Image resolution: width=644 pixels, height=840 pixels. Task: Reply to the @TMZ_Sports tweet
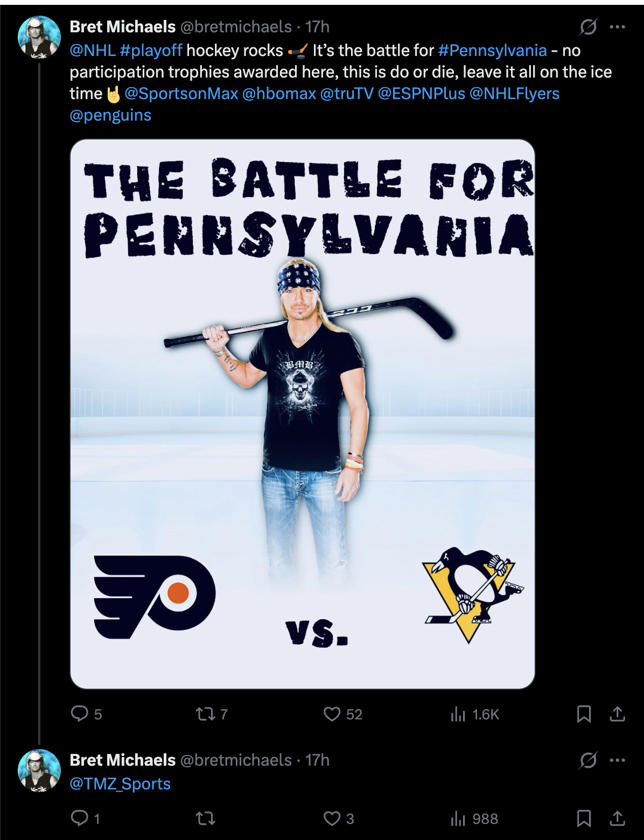tap(80, 818)
